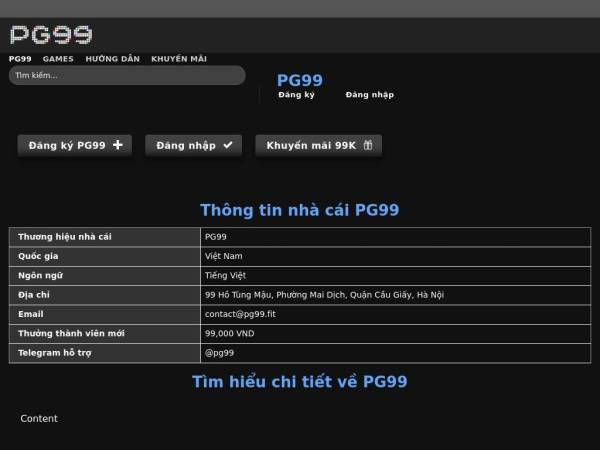The width and height of the screenshot is (600, 450).
Task: Click the Thông tin nhà cái PG99 heading
Action: tap(300, 210)
